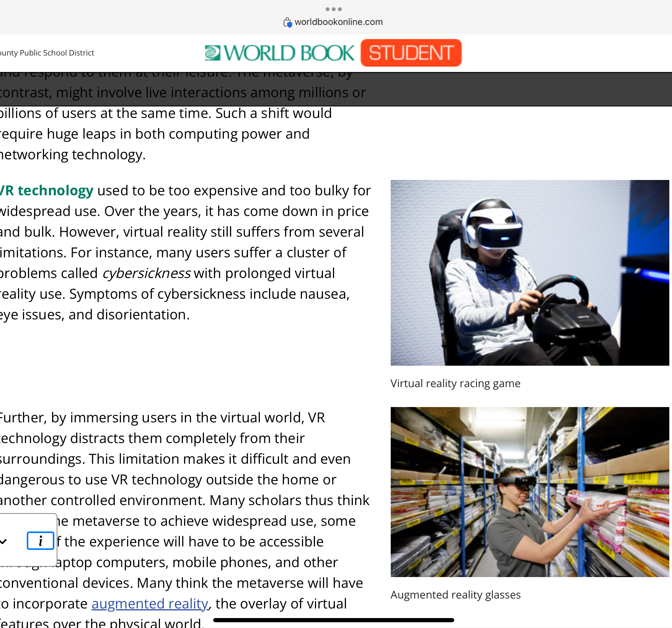Click the VR headset in the racing photo

(497, 230)
